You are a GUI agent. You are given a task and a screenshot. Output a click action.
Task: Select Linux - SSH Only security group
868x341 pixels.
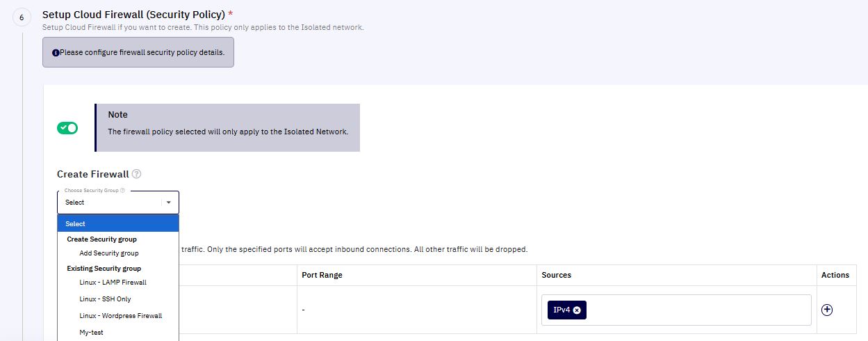[106, 299]
